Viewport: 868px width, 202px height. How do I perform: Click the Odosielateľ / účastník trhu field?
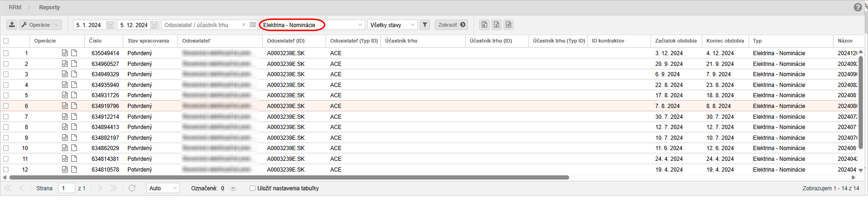(201, 25)
